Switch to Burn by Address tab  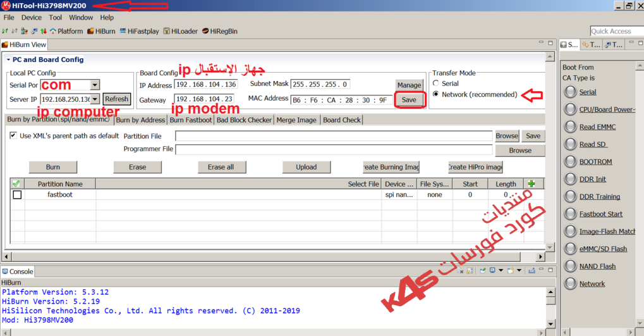[140, 120]
